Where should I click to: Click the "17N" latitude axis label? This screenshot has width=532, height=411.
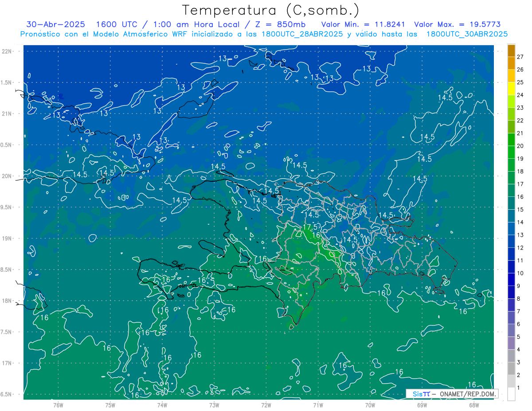7,363
